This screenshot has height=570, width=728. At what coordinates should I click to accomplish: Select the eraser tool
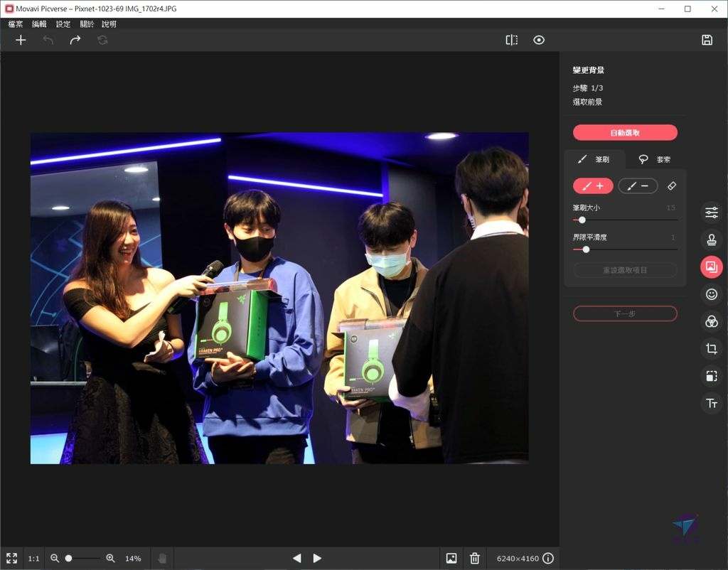click(x=671, y=186)
